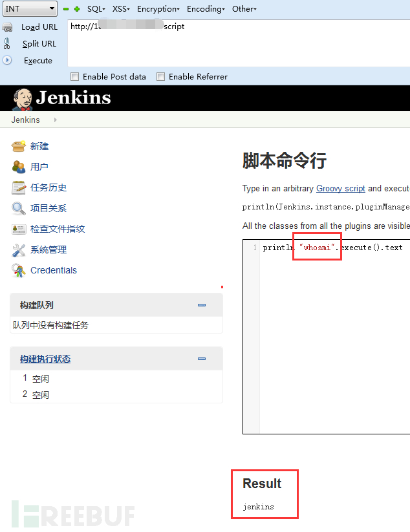The width and height of the screenshot is (410, 532).
Task: Collapse the 构建队列 panel
Action: (202, 305)
